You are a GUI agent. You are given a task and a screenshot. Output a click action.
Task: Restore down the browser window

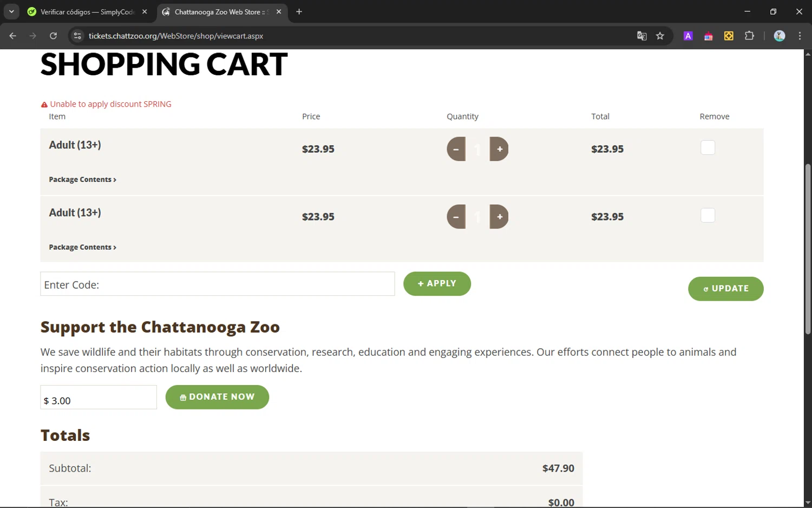coord(773,11)
